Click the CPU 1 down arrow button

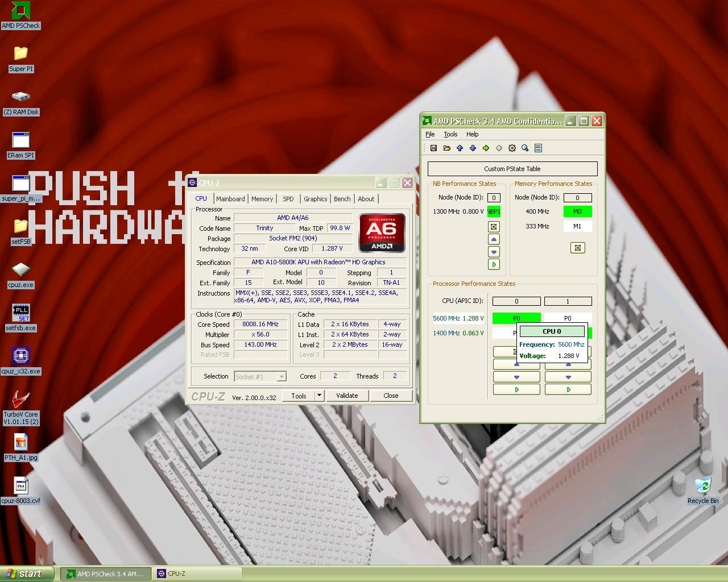[x=568, y=377]
